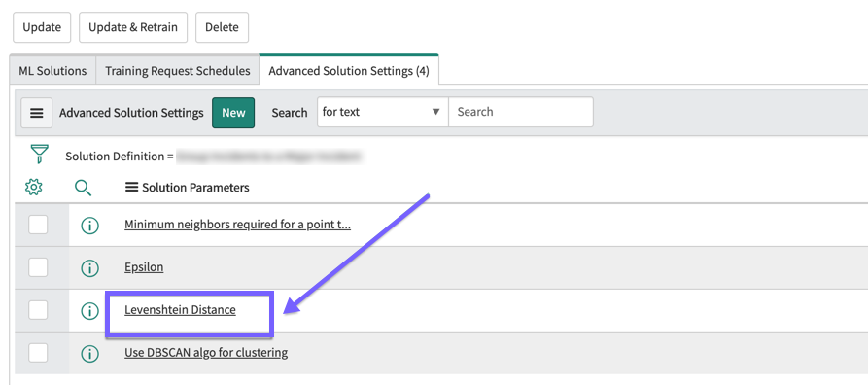The image size is (868, 385).
Task: Preview the Minimum neighbors record info icon
Action: click(x=89, y=226)
